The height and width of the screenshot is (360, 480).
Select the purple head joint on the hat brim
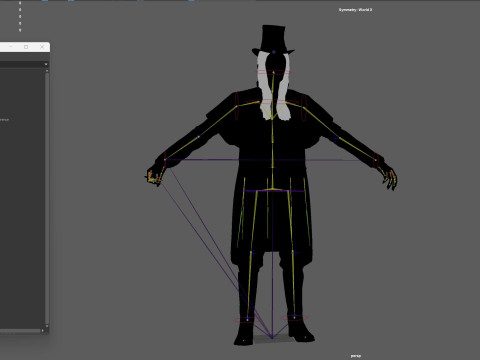pos(273,52)
